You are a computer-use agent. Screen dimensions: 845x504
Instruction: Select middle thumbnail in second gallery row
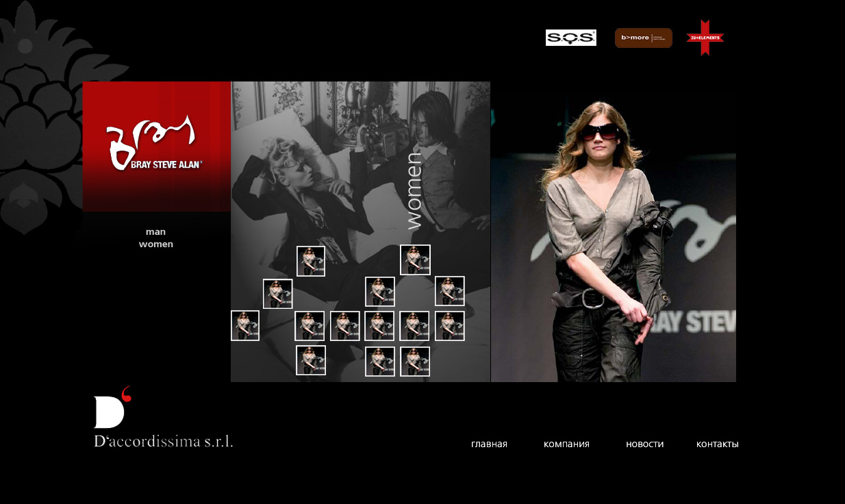(380, 292)
